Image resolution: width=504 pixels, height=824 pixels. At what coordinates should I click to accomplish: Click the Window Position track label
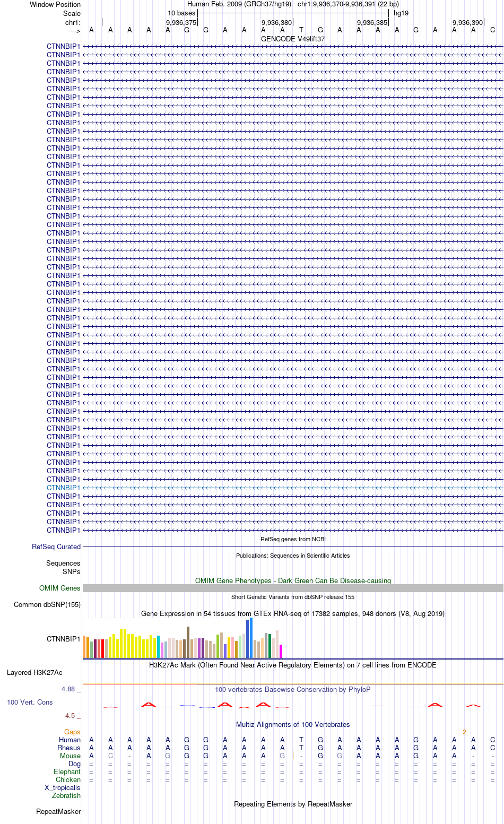click(55, 4)
